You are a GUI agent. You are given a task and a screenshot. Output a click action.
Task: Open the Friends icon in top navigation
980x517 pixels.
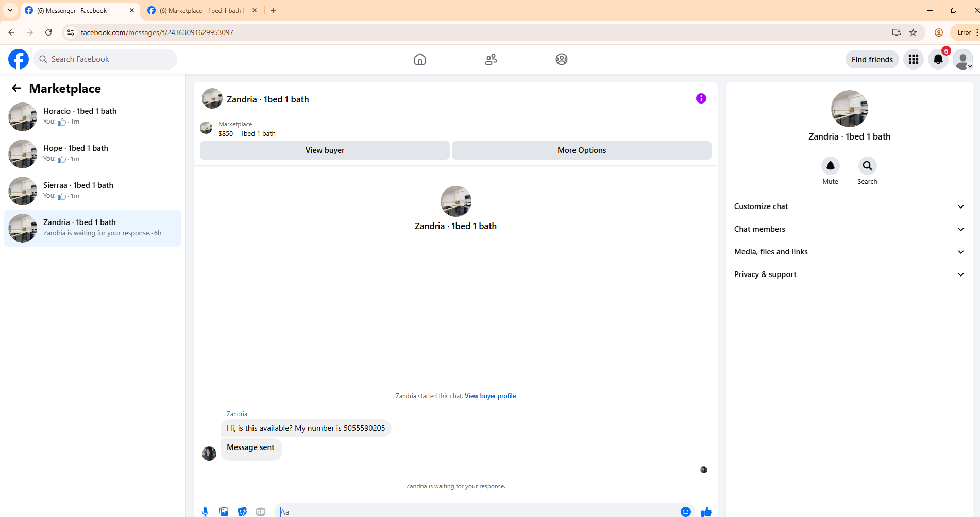point(491,59)
